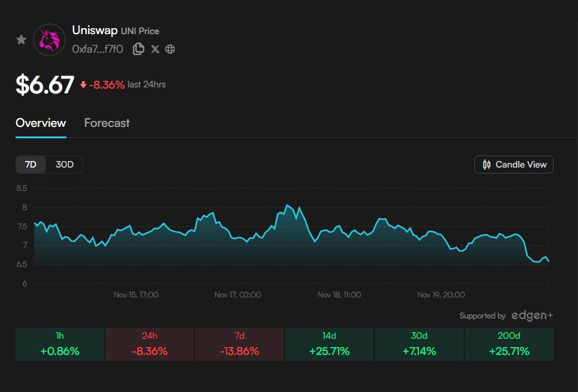
Task: Switch chart to Candle View
Action: (513, 164)
